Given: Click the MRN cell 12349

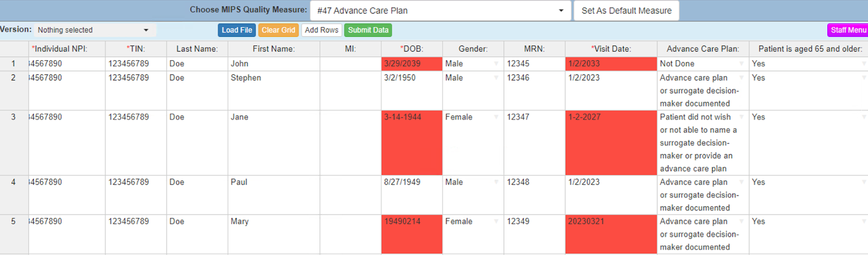Looking at the screenshot, I should coord(534,221).
